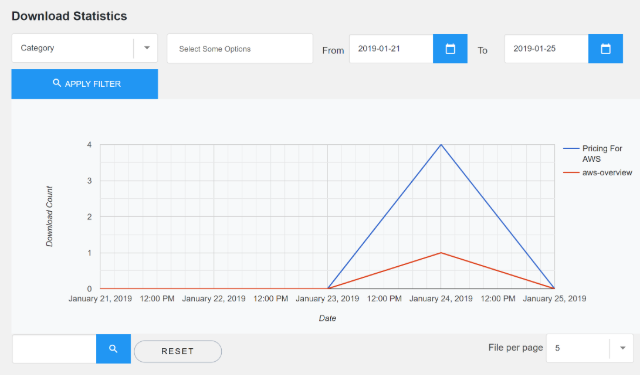Click the January 22, 2019 axis label
This screenshot has height=375, width=640.
tap(213, 299)
